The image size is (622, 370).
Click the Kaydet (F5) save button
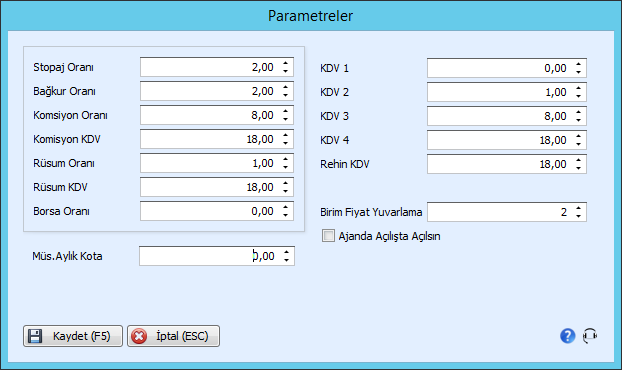[x=73, y=336]
